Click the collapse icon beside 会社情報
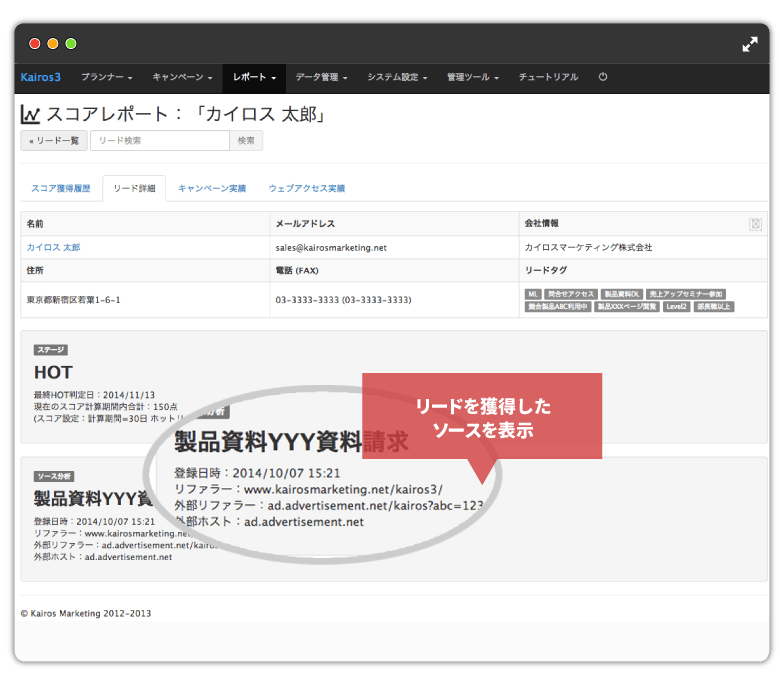 click(755, 224)
